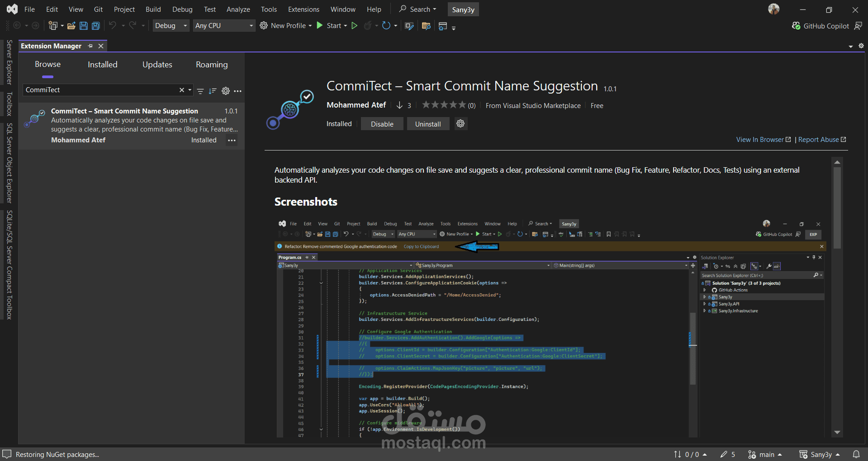Click GitHub Copilot icon in top right
The image size is (868, 461).
796,26
